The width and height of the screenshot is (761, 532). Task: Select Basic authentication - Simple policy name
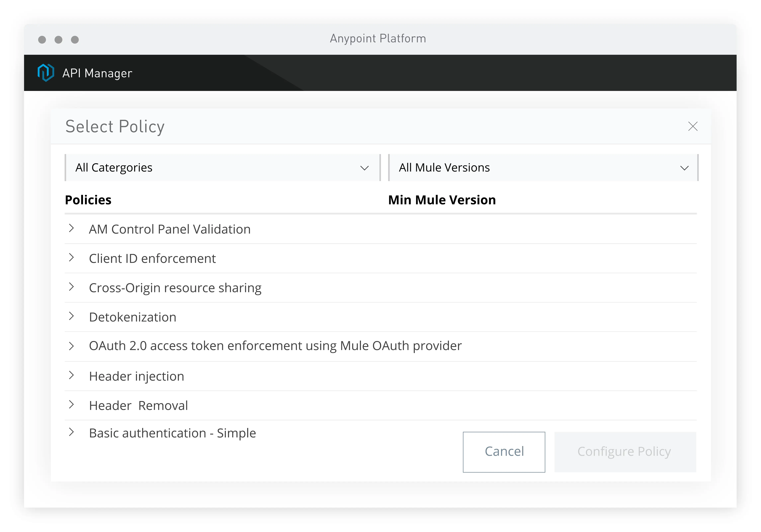click(172, 433)
